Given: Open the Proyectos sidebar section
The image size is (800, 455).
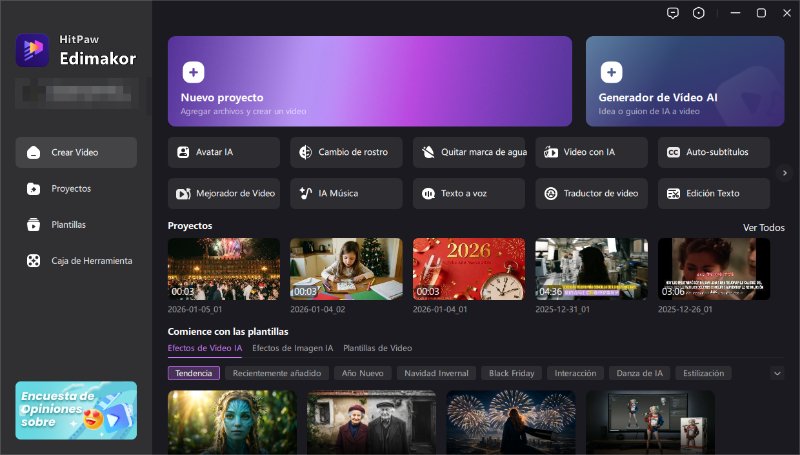Looking at the screenshot, I should [x=71, y=188].
